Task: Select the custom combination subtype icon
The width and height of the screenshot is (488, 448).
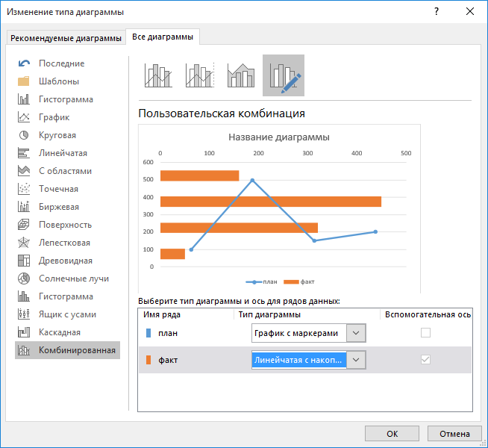Action: (x=284, y=75)
